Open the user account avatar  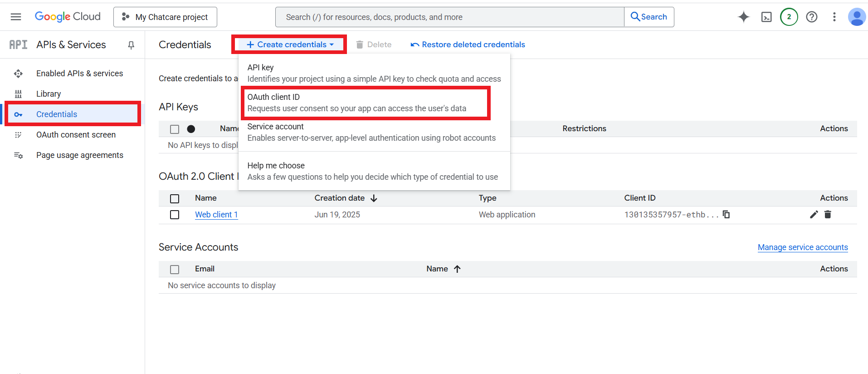click(857, 17)
